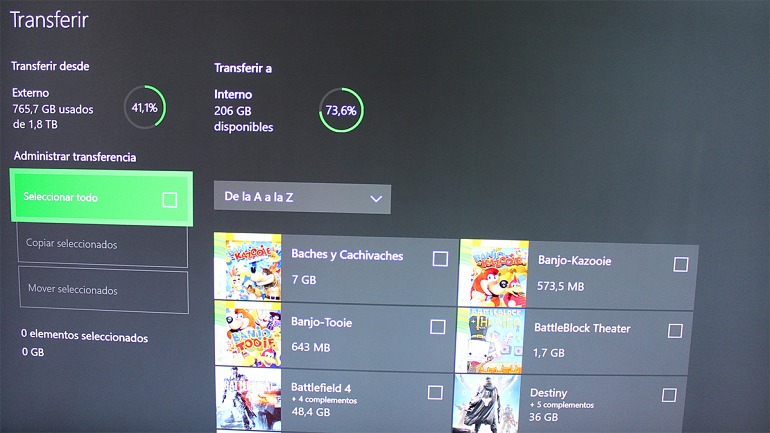Click the 1,7 GB size value
The image size is (770, 433).
549,352
